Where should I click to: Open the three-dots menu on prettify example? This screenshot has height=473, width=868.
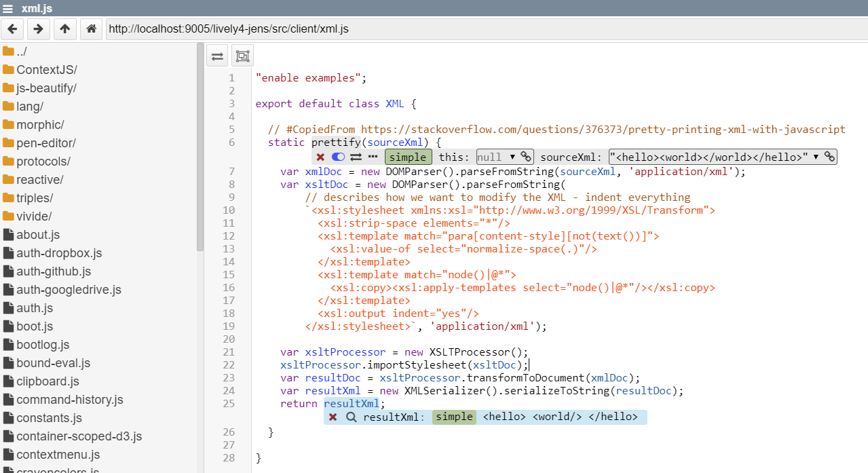click(373, 157)
